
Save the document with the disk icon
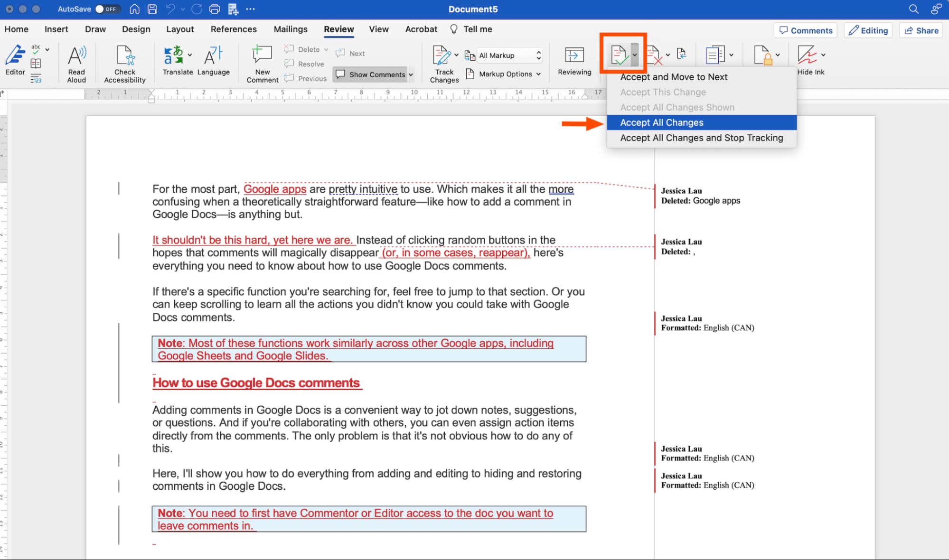pyautogui.click(x=152, y=9)
